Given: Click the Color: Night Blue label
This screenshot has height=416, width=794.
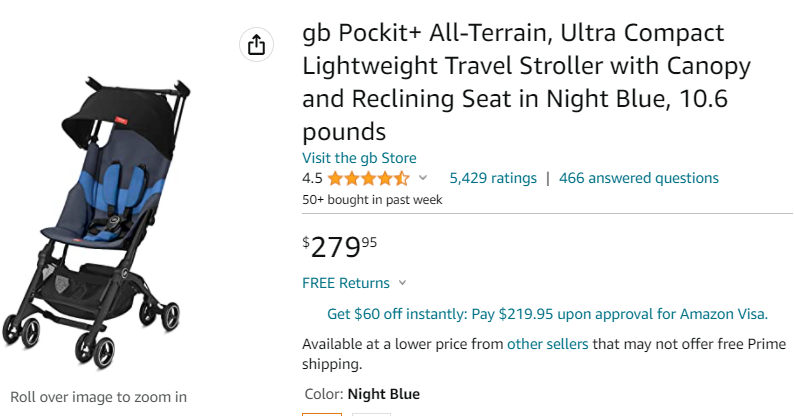Looking at the screenshot, I should click(361, 394).
